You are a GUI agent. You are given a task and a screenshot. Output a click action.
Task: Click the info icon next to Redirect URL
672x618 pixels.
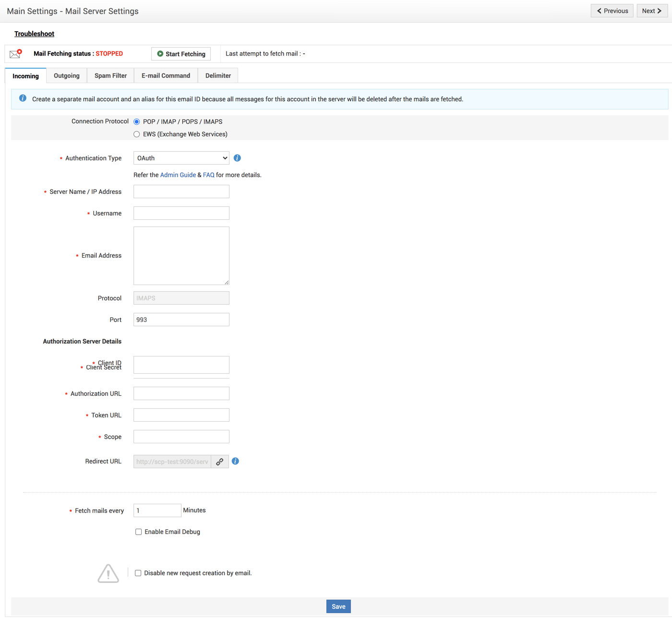(x=235, y=461)
